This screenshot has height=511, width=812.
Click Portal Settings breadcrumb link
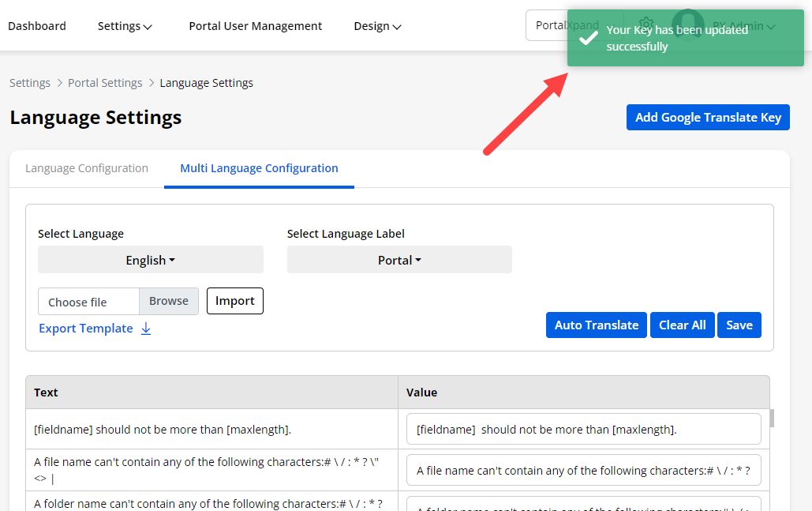(x=105, y=83)
